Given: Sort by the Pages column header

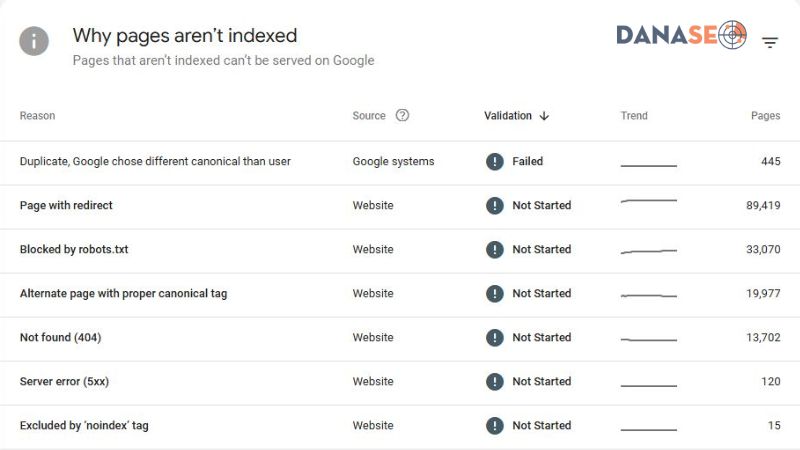Looking at the screenshot, I should [x=765, y=116].
